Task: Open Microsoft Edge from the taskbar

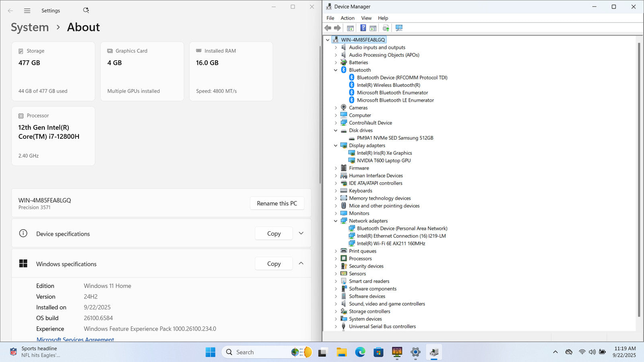Action: (x=360, y=352)
